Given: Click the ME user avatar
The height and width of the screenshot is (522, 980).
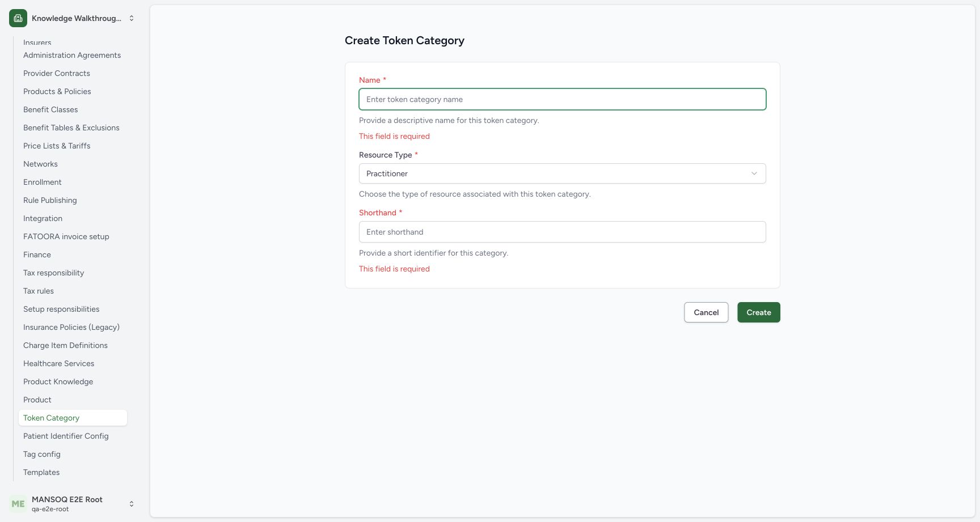Looking at the screenshot, I should [x=18, y=503].
